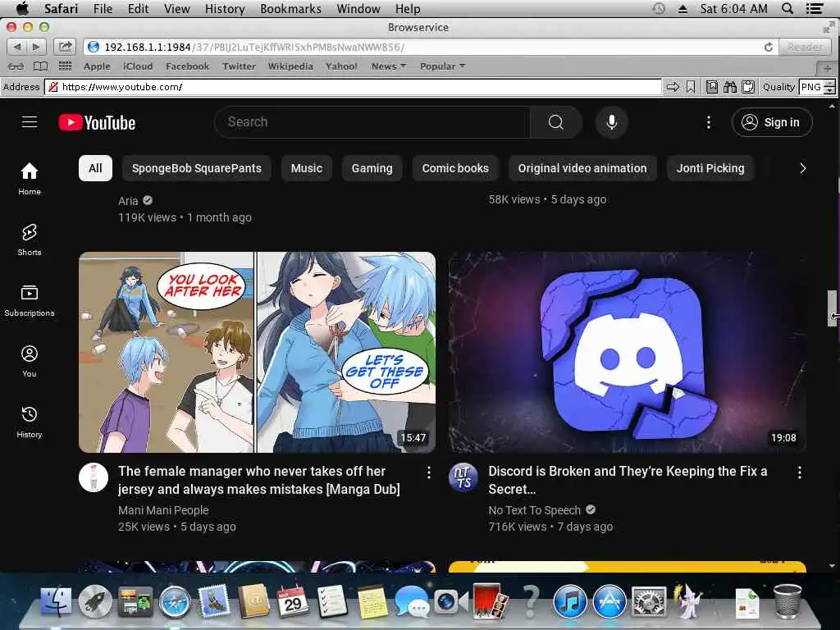Open the File menu
Image resolution: width=840 pixels, height=630 pixels.
[103, 9]
